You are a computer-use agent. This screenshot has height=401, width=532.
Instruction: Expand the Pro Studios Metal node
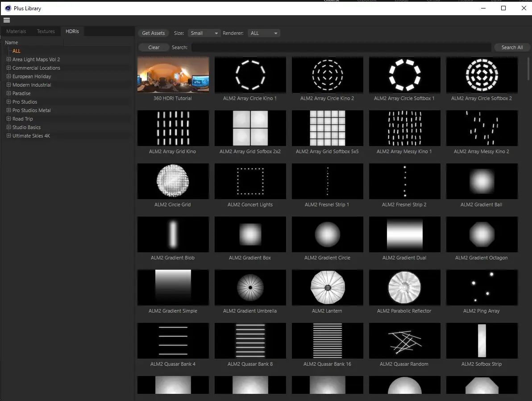(9, 110)
